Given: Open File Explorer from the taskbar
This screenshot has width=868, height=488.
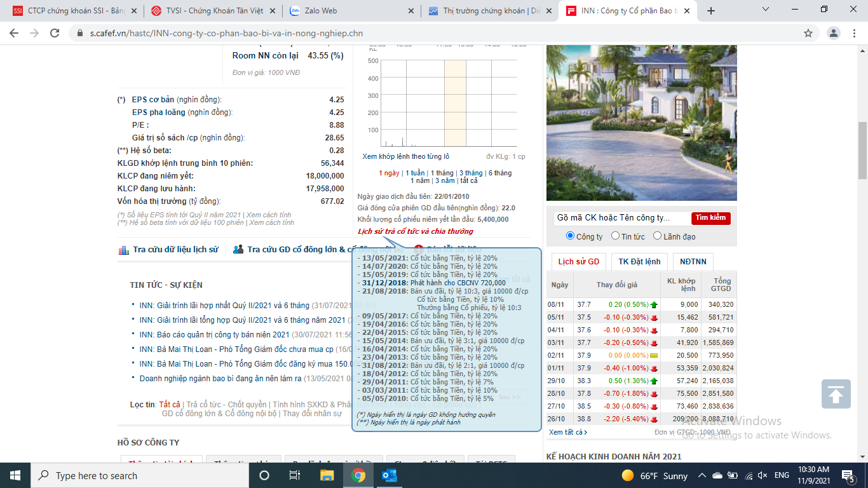Looking at the screenshot, I should coord(327,475).
